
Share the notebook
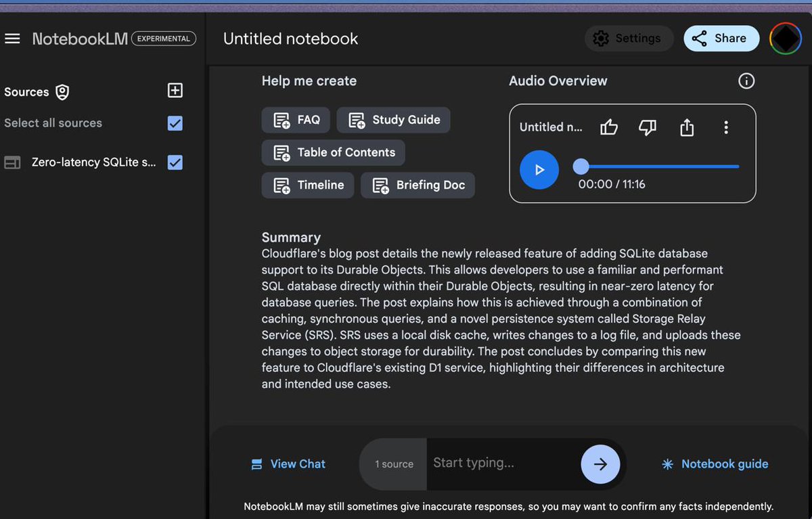[x=722, y=39]
